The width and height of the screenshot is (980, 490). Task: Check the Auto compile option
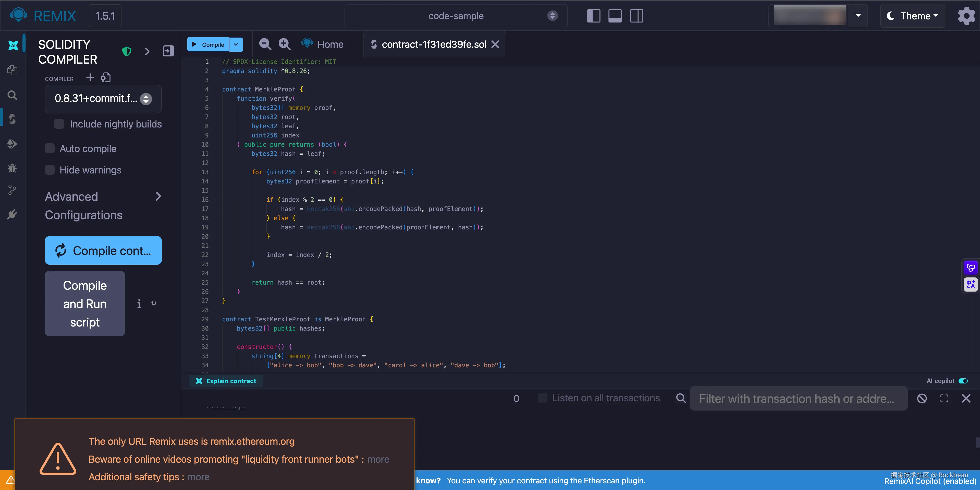50,148
